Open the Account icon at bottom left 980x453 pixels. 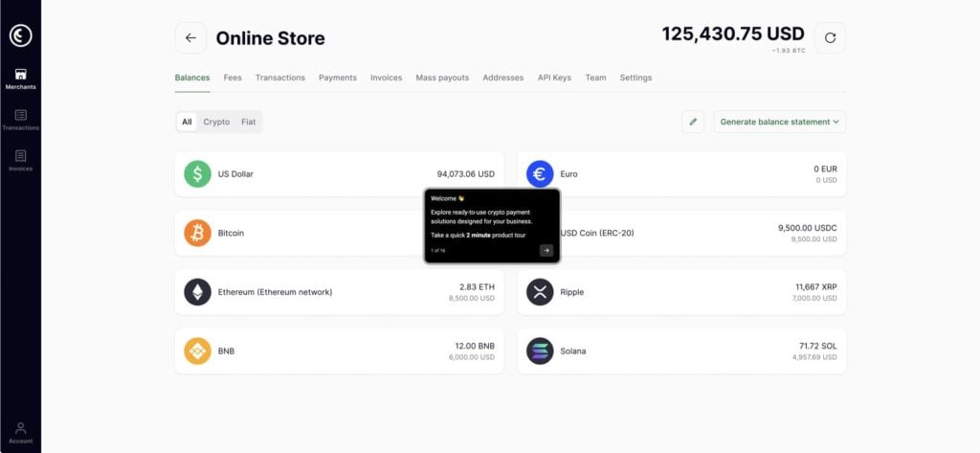(20, 432)
